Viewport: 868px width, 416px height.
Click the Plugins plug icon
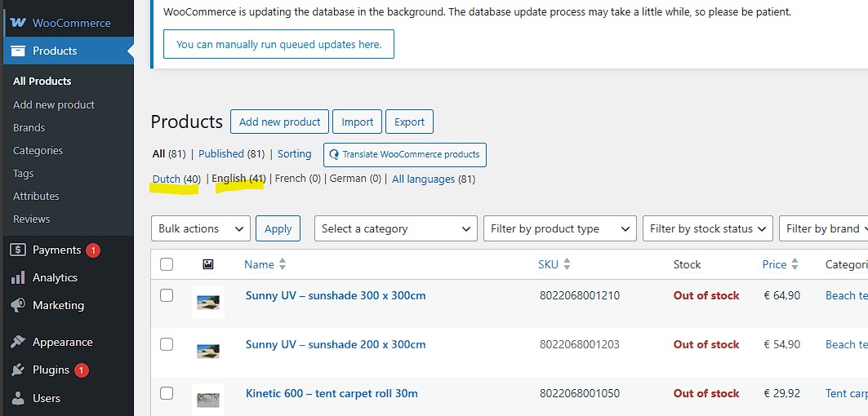point(18,370)
